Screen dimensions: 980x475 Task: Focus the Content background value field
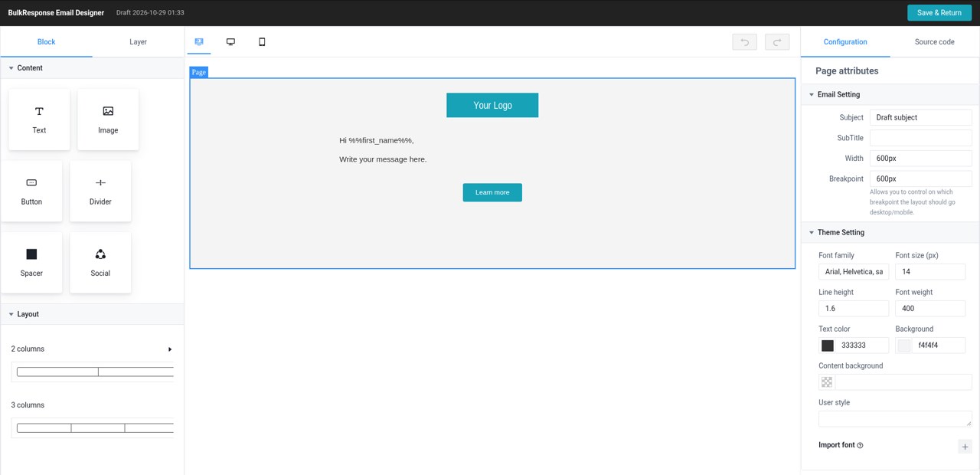pos(903,382)
